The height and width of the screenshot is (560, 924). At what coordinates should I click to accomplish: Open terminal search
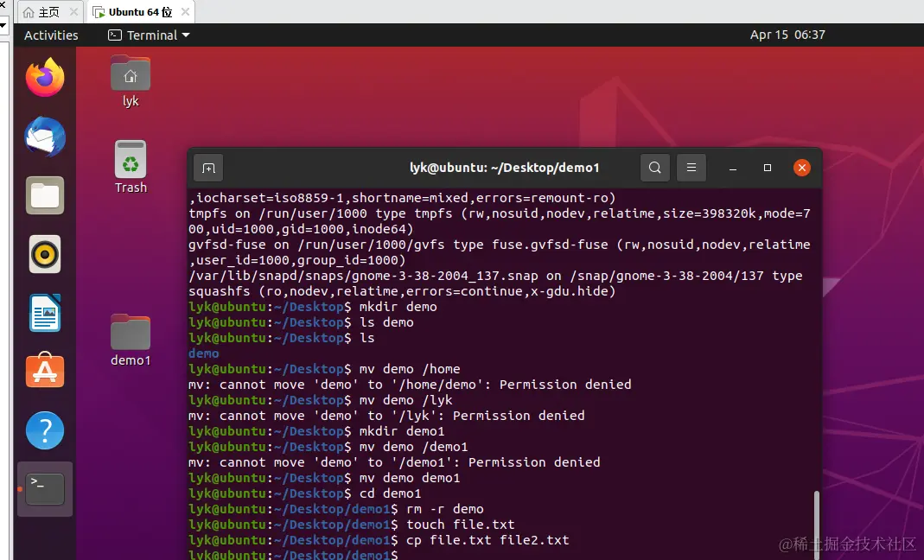pyautogui.click(x=654, y=168)
